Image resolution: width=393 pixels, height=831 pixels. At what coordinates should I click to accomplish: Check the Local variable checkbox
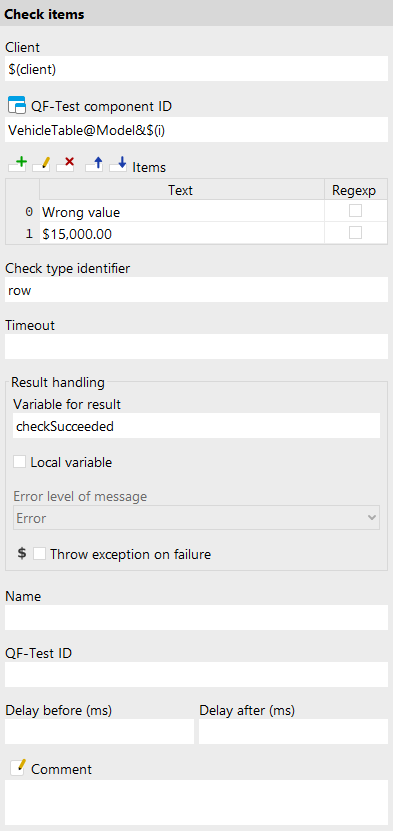pyautogui.click(x=20, y=462)
